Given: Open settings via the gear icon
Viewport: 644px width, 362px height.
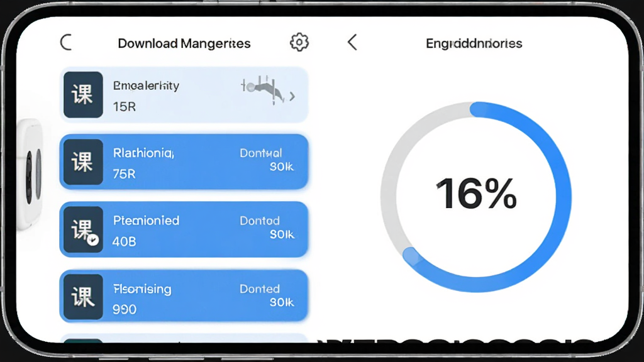Looking at the screenshot, I should pyautogui.click(x=299, y=42).
